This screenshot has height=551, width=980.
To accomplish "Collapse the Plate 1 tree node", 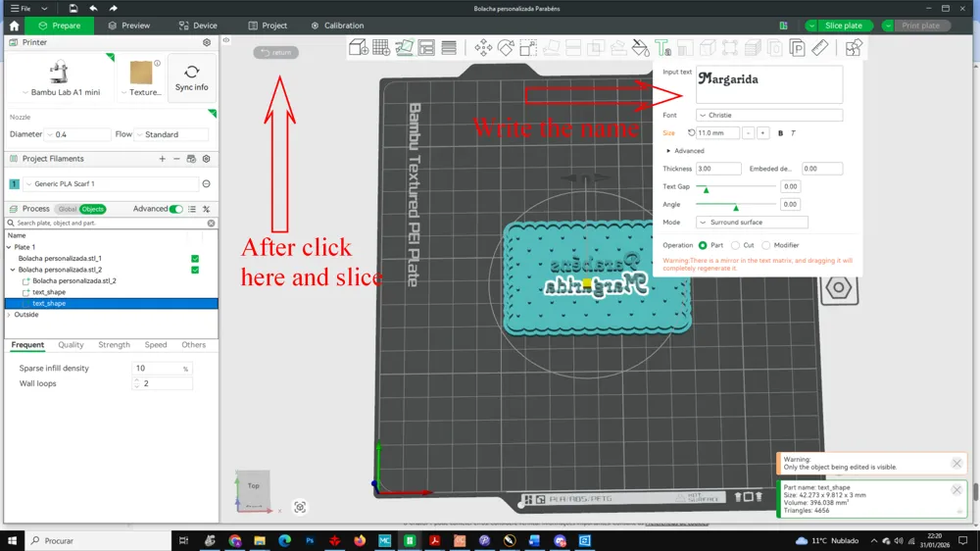I will point(9,247).
